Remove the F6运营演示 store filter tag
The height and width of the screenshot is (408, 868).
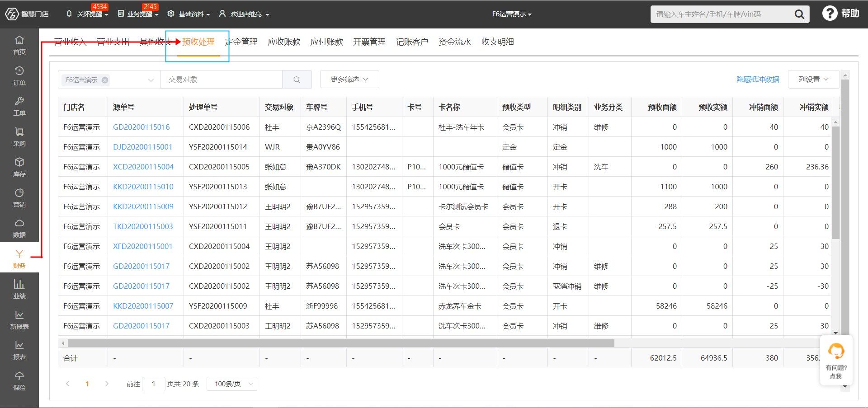(105, 80)
